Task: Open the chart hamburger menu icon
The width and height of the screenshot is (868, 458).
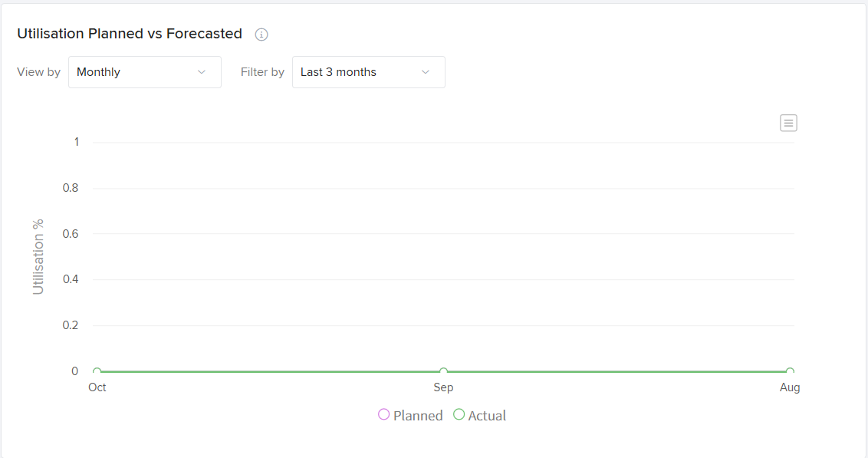Action: point(788,123)
